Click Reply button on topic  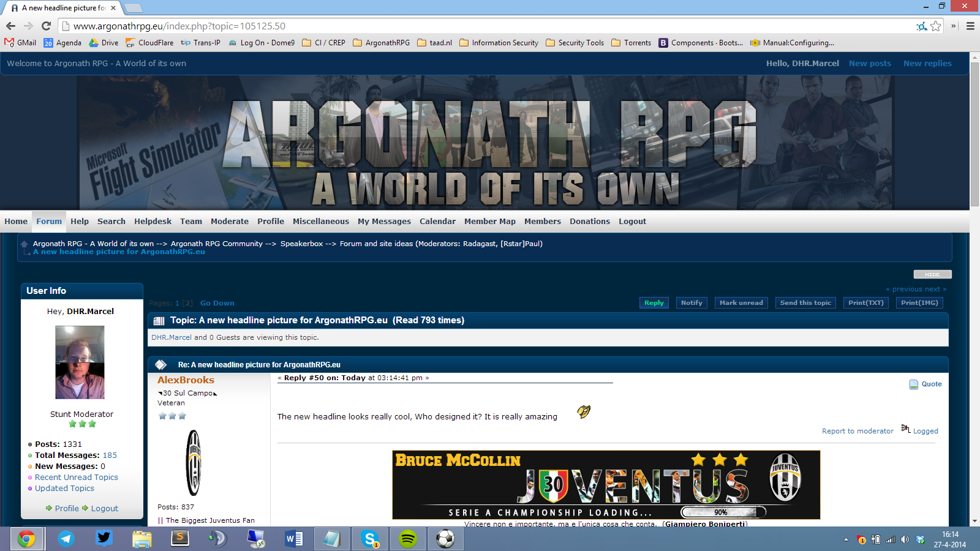tap(654, 302)
